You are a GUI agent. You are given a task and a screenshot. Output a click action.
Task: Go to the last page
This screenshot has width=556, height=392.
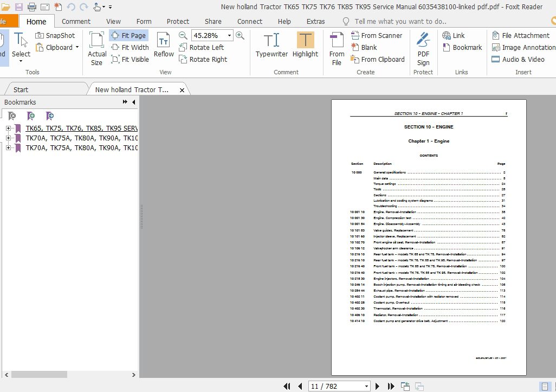[391, 386]
